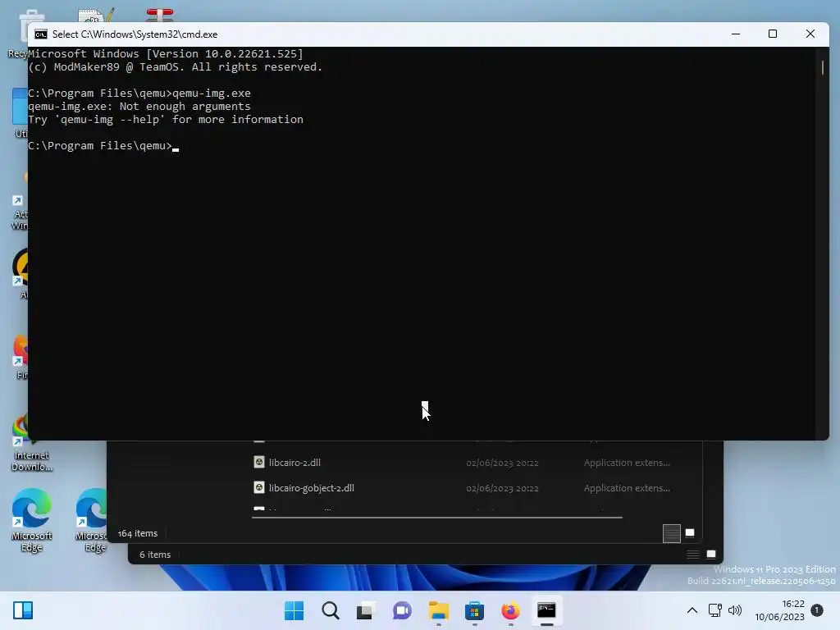Click the cmd.exe title bar text
Screen dimensions: 840x630
click(x=135, y=34)
